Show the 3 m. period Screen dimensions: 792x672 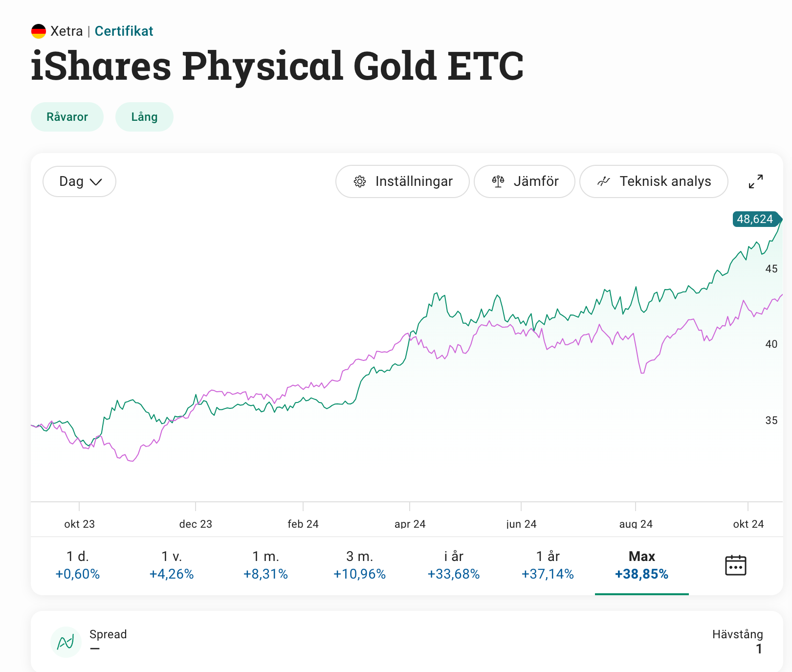359,565
